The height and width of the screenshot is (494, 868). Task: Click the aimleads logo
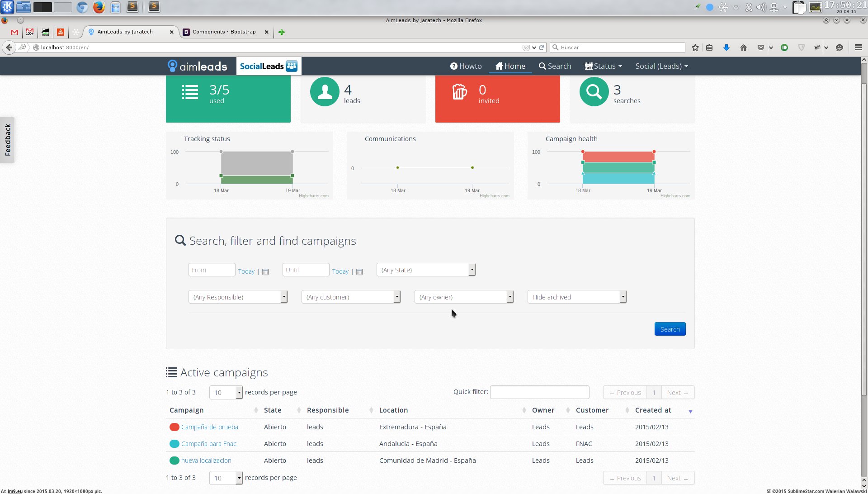click(198, 66)
